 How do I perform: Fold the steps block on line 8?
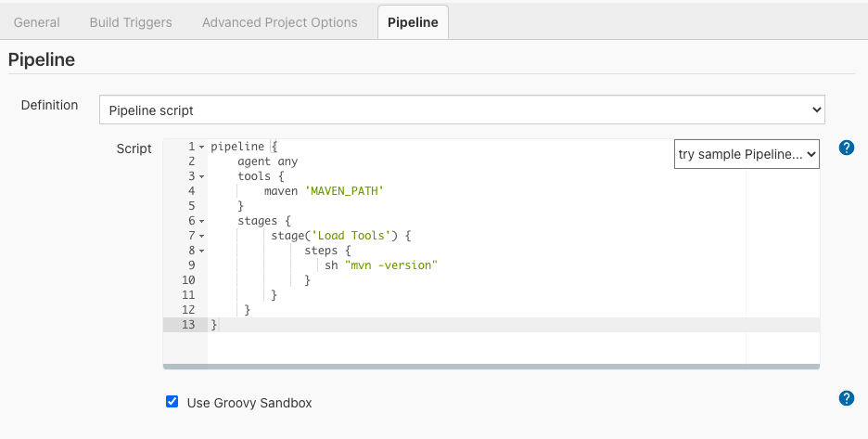pos(202,251)
